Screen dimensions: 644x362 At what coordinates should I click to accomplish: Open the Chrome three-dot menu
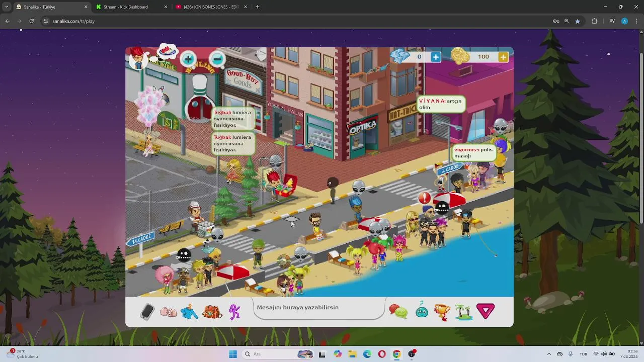(637, 21)
